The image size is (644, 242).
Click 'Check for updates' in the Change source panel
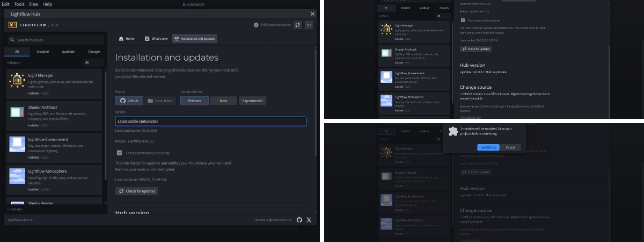tap(476, 49)
